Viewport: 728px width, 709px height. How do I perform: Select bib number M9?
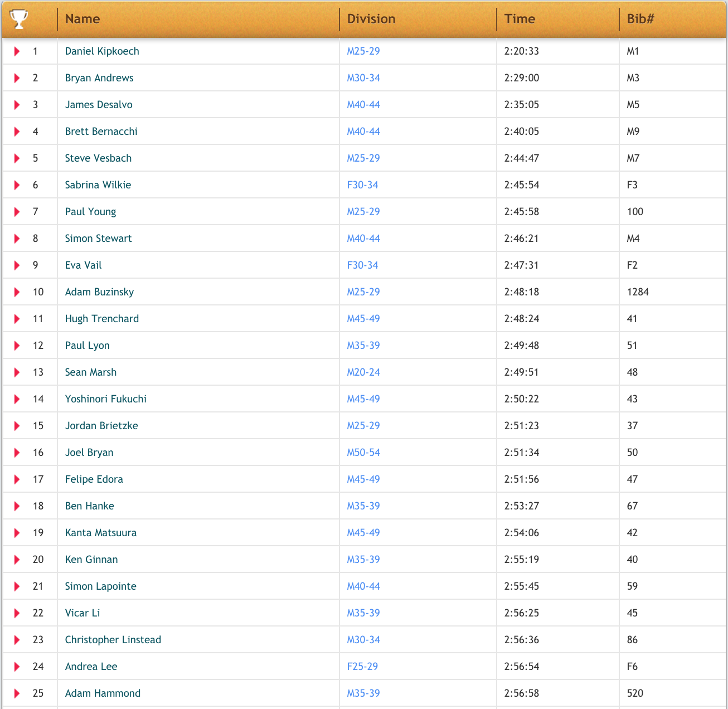tap(633, 132)
